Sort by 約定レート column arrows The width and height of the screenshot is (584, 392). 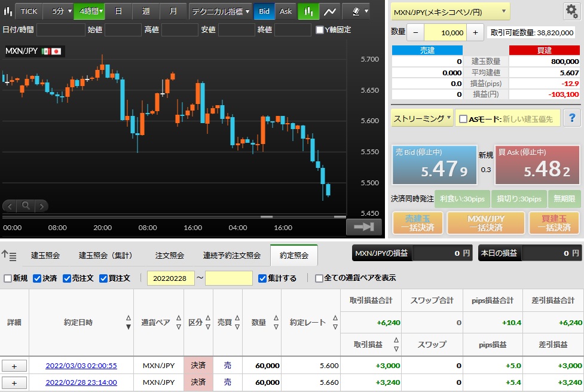[x=335, y=323]
